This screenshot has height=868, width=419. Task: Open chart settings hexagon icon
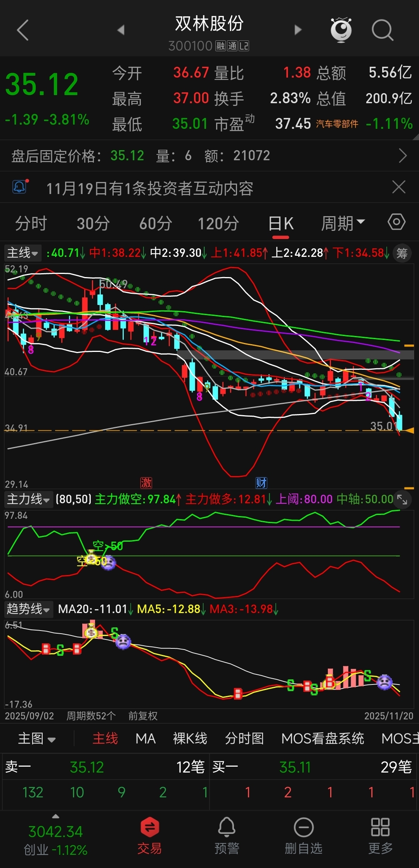coord(396,222)
